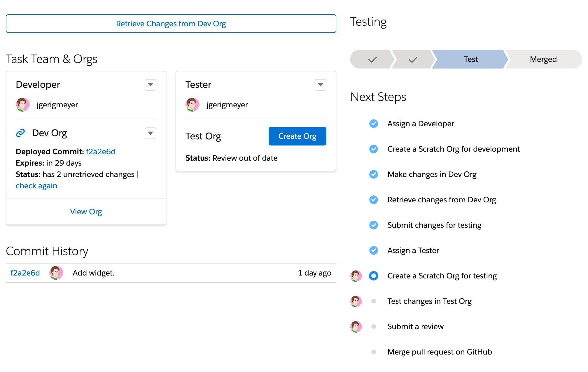Click checkmark beside Submit changes for testing
This screenshot has height=372, width=588.
click(374, 225)
